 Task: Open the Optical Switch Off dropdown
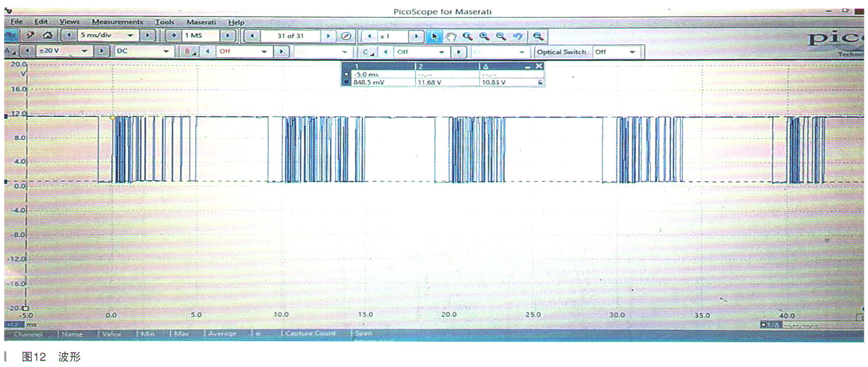tap(632, 52)
